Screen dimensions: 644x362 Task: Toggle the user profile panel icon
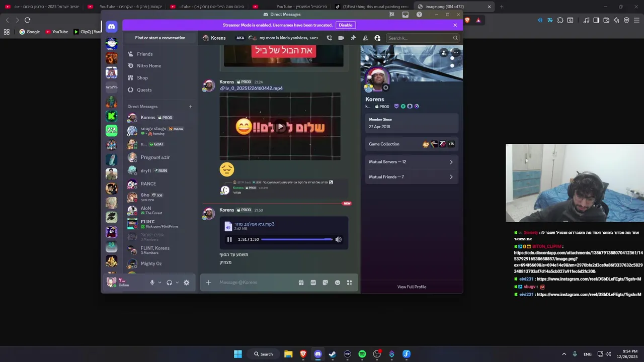(377, 38)
